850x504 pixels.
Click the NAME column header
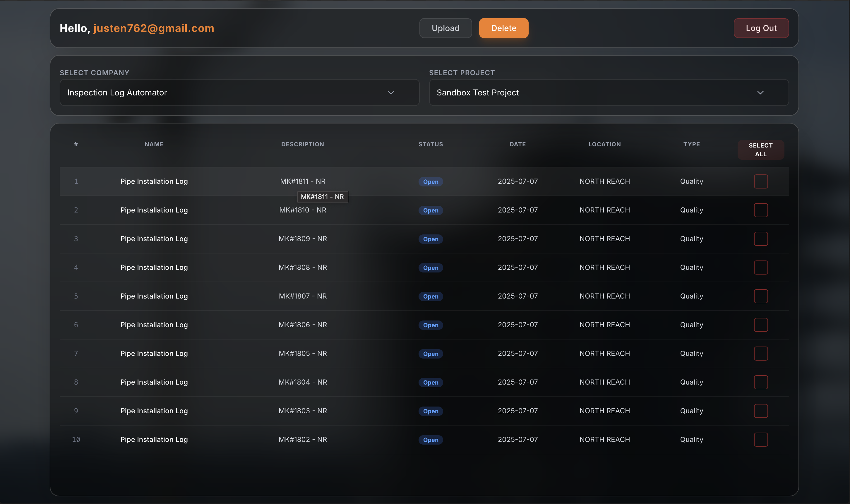click(x=154, y=144)
